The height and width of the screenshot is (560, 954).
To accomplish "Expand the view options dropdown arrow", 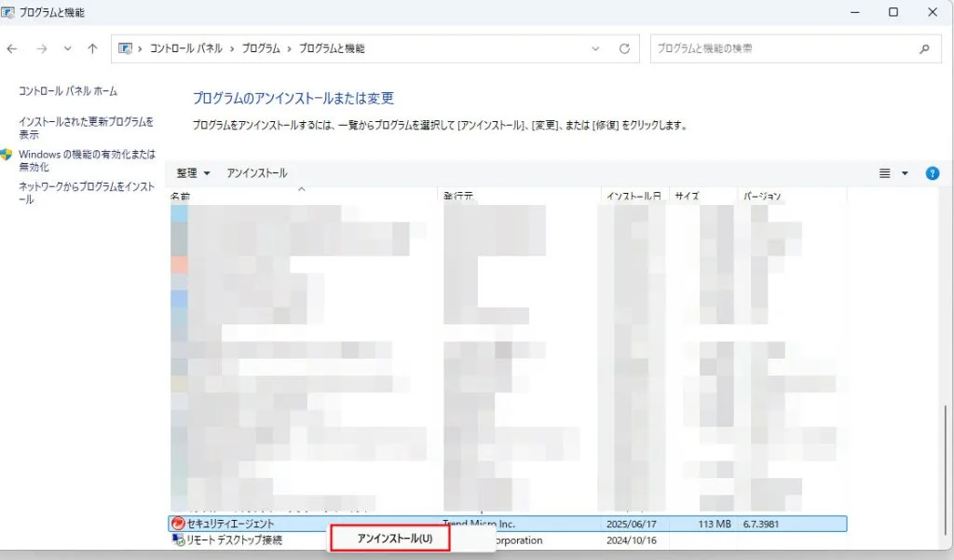I will [905, 173].
